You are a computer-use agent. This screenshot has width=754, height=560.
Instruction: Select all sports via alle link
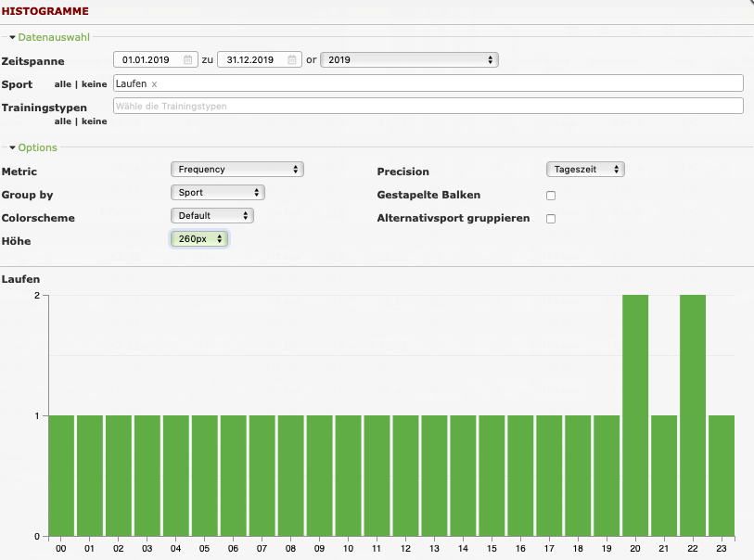click(x=62, y=84)
